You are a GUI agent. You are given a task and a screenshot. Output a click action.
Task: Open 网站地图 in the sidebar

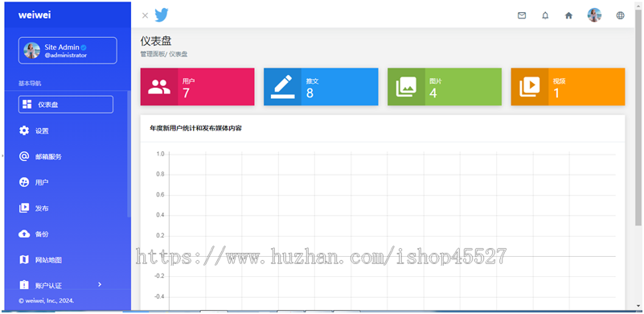[48, 260]
